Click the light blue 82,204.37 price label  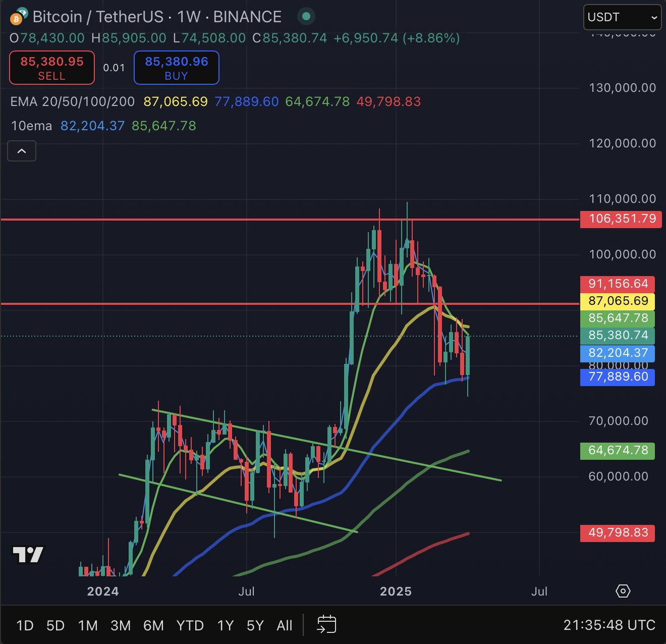(x=618, y=353)
